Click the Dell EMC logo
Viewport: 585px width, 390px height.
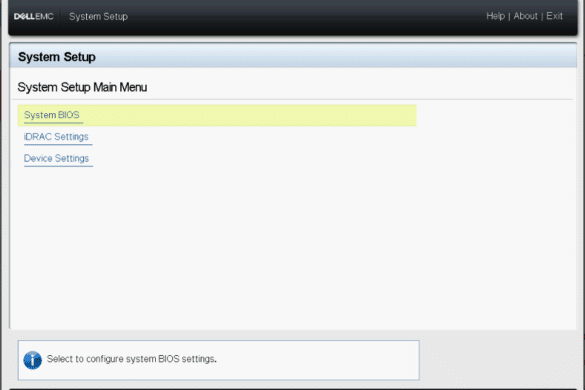click(x=34, y=16)
